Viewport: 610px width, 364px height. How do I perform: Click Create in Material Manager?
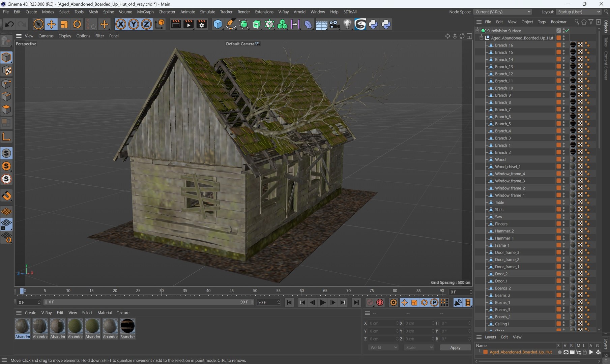pos(30,313)
